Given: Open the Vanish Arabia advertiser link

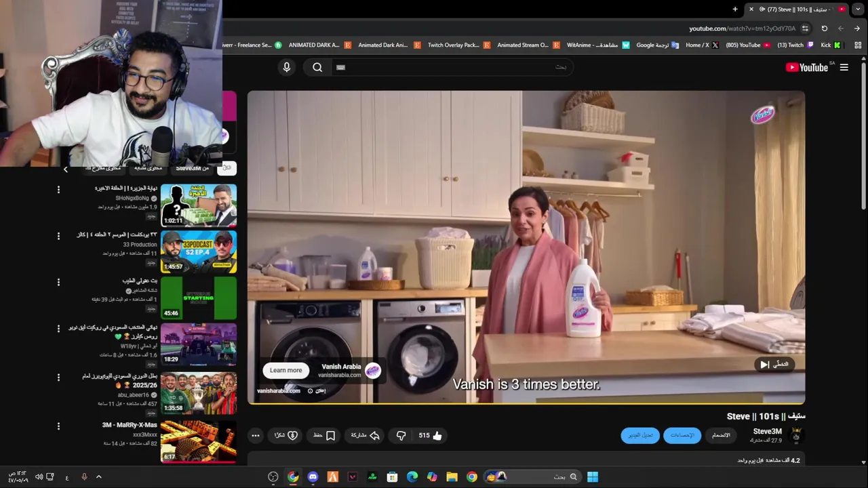Looking at the screenshot, I should pyautogui.click(x=341, y=367).
